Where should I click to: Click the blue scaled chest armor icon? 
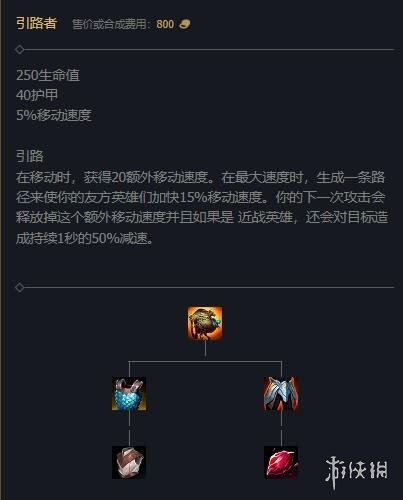click(129, 394)
